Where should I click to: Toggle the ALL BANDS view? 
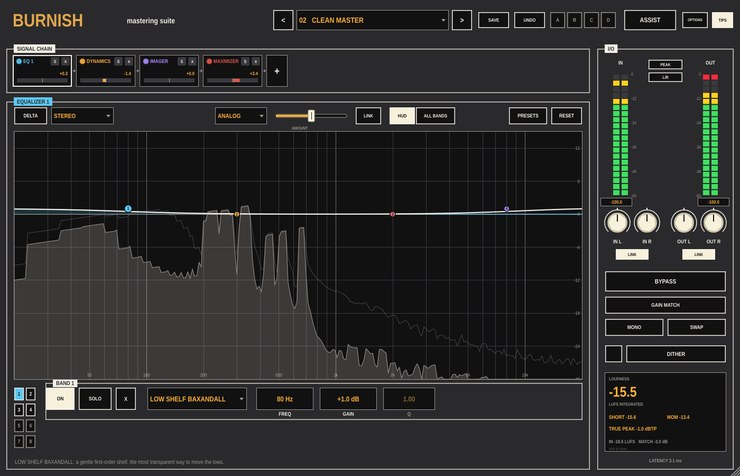[x=435, y=116]
